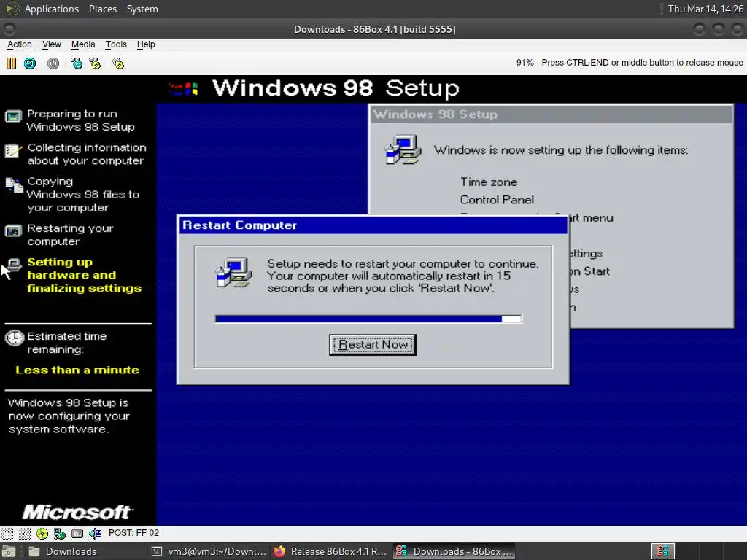This screenshot has width=747, height=560.
Task: Click the 'Less than a minute' text
Action: point(77,370)
